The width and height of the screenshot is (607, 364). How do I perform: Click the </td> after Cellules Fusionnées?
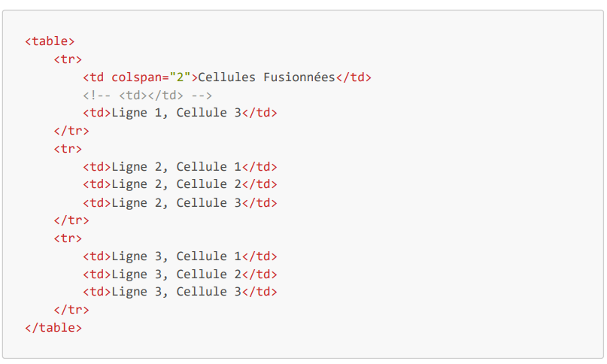coord(354,77)
